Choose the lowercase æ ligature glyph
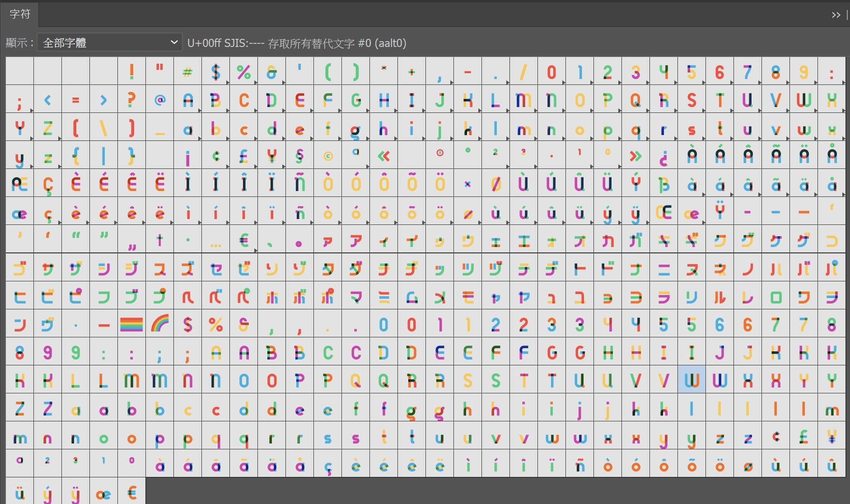 coord(20,211)
